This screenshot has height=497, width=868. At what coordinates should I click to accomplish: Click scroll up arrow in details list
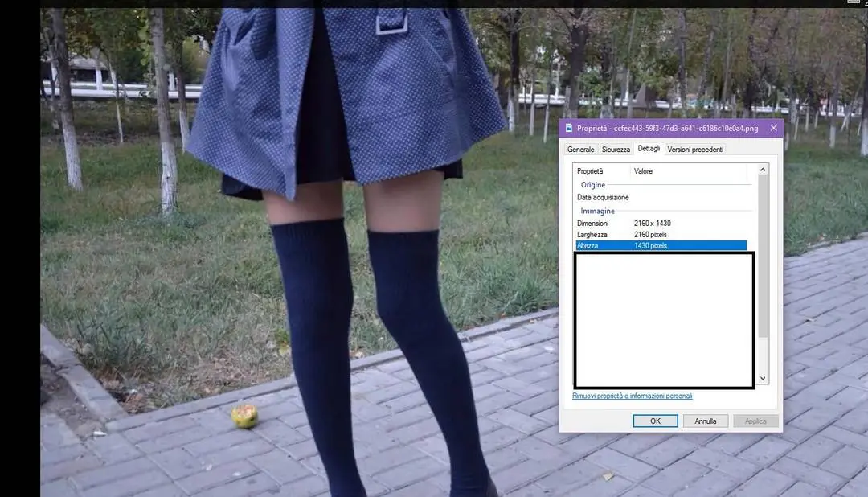763,170
